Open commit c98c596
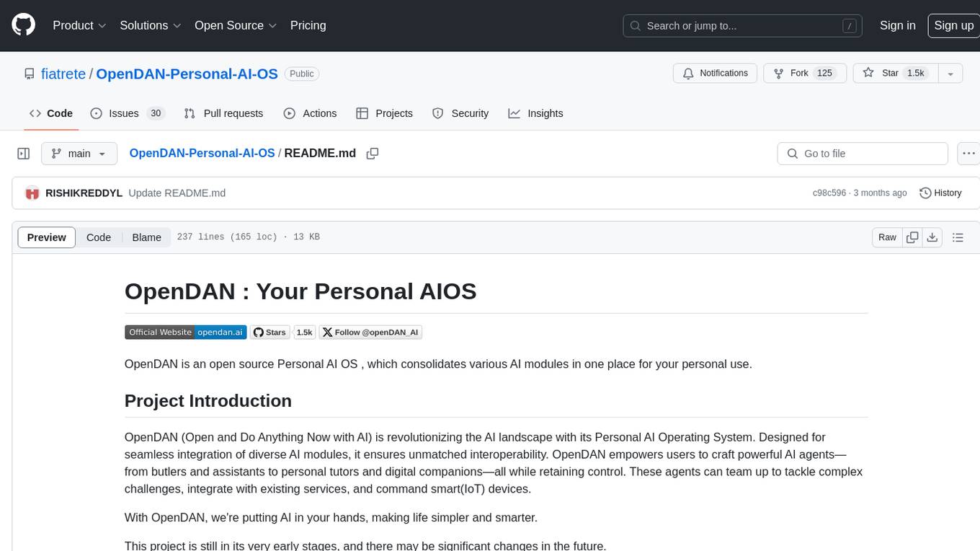980x551 pixels. coord(829,193)
